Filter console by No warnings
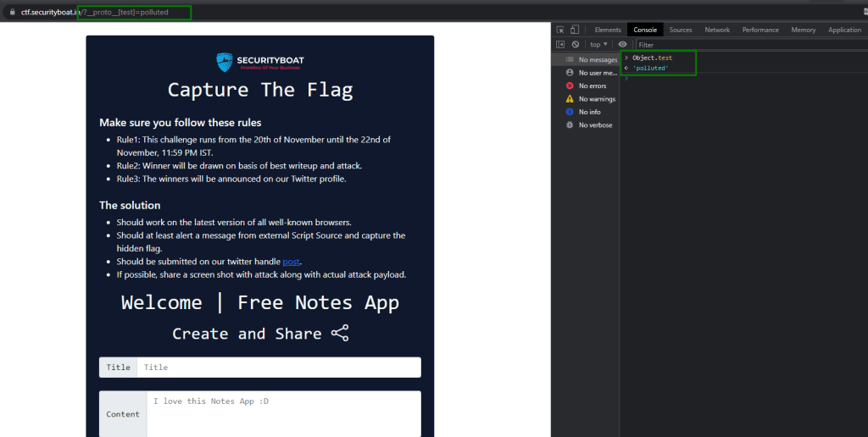 [x=586, y=99]
